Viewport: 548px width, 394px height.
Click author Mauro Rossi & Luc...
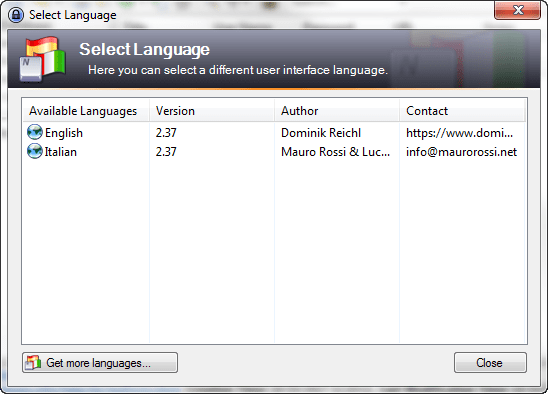(336, 152)
